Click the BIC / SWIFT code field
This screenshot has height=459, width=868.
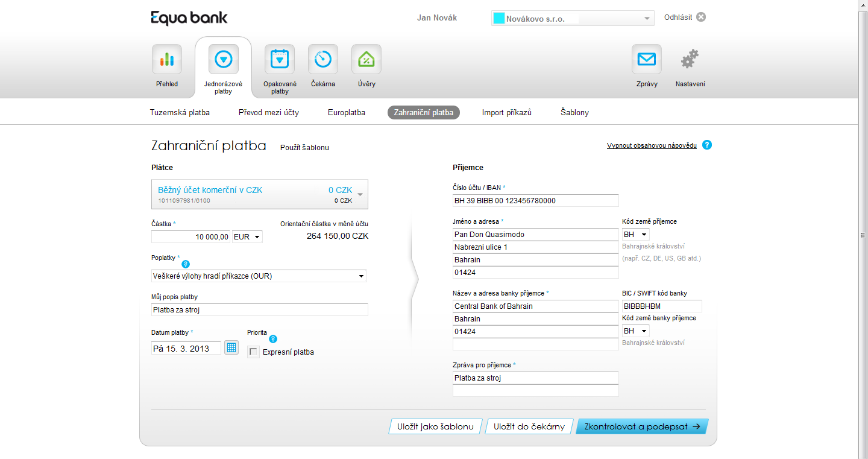tap(662, 306)
